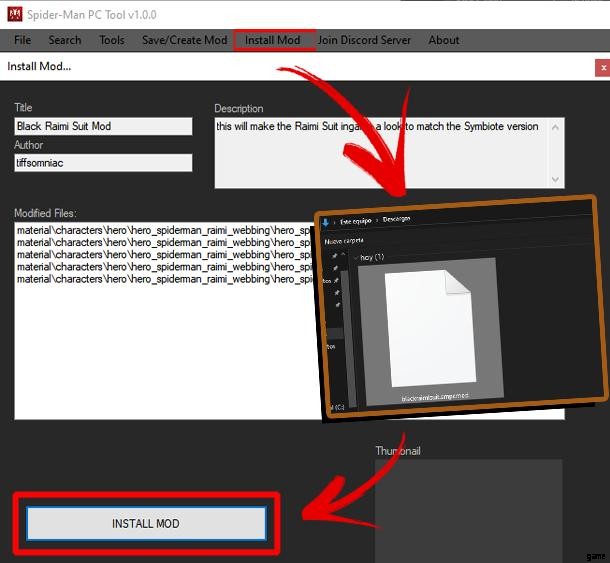610x563 pixels.
Task: Click the topmost pin icon in sidebar
Action: tap(335, 256)
